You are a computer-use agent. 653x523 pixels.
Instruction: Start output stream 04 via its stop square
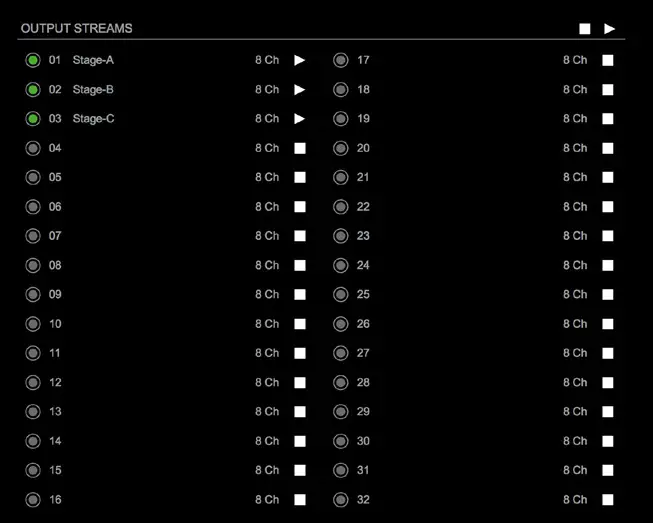click(300, 148)
